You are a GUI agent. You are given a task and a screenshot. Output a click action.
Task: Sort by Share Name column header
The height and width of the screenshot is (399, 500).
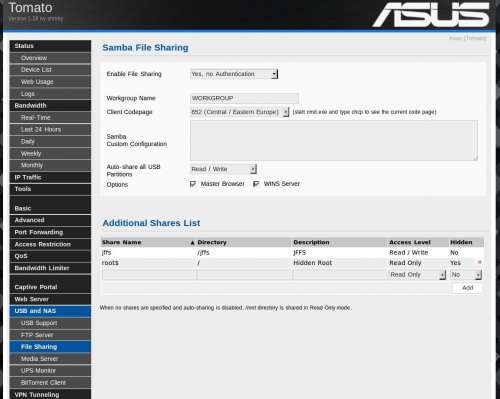122,242
